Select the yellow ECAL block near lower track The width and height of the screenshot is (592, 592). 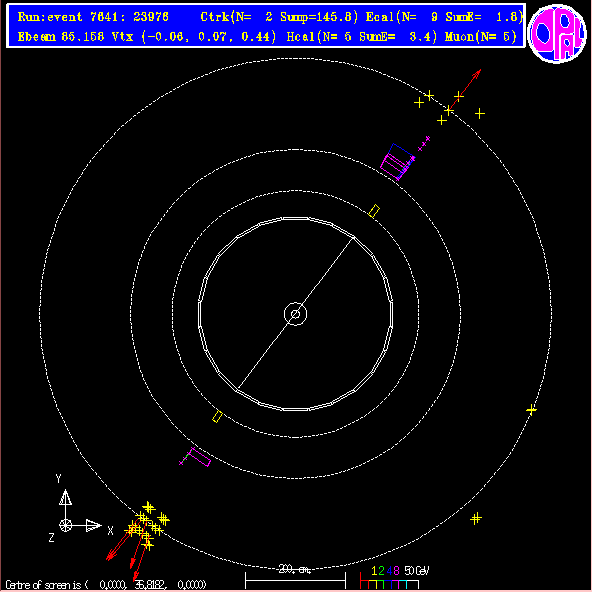point(217,416)
